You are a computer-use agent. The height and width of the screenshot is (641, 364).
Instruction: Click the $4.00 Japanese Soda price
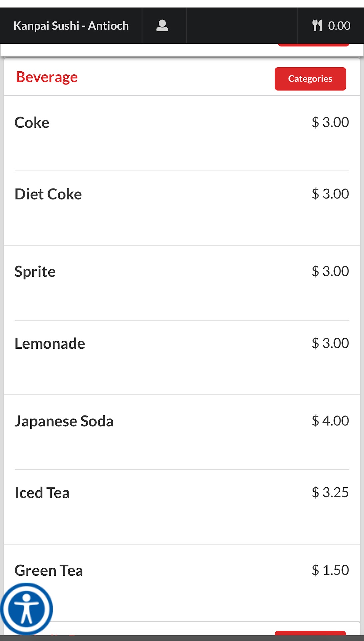[330, 421]
